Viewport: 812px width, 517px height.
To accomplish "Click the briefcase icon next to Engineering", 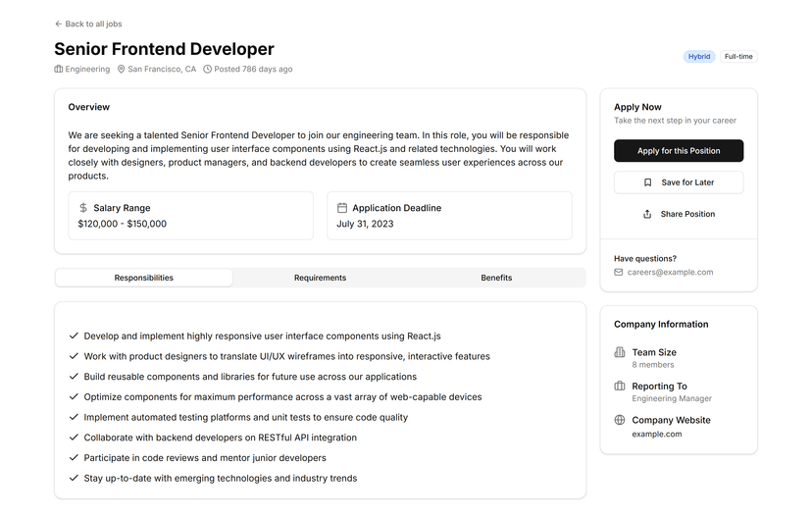I will point(59,69).
